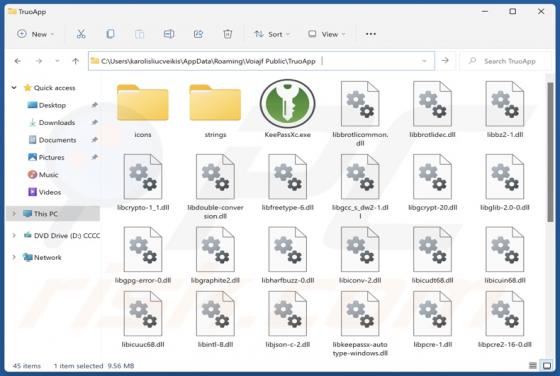
Task: Expand the DVD Drive (D:) node
Action: (14, 235)
